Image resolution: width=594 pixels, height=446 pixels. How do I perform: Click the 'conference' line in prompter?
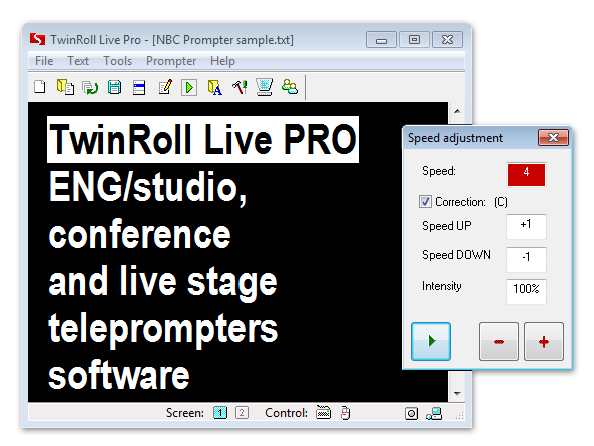(x=139, y=234)
